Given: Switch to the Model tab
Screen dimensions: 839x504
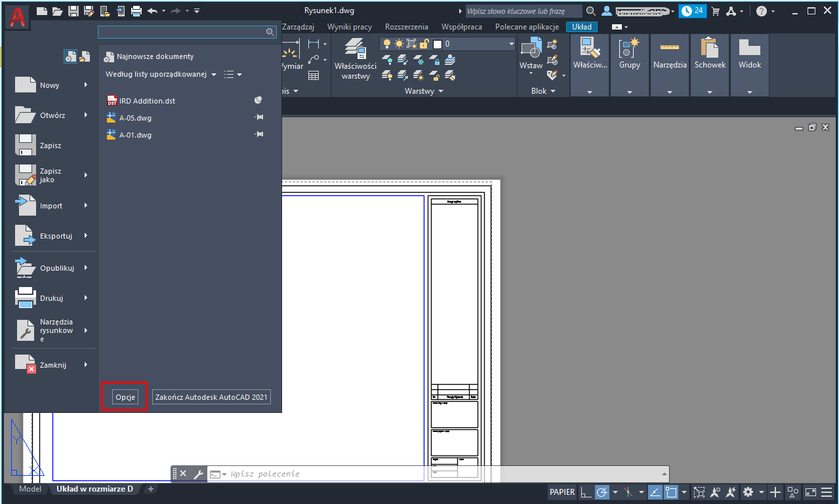Looking at the screenshot, I should [31, 489].
